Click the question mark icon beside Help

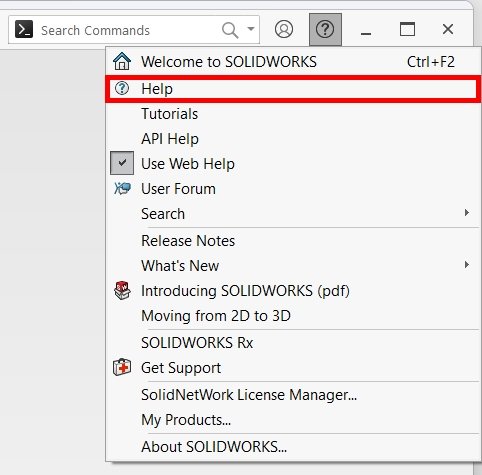(x=122, y=88)
